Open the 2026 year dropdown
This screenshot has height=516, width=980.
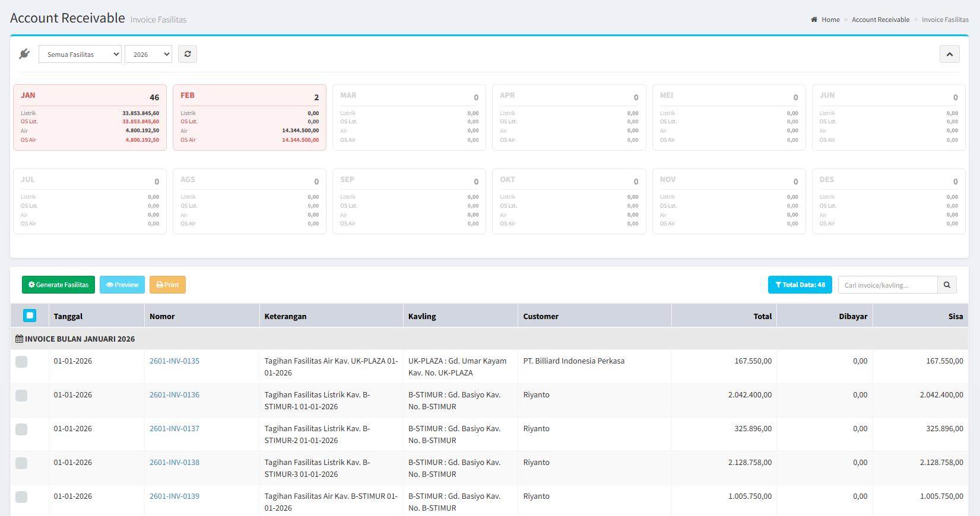pos(148,54)
